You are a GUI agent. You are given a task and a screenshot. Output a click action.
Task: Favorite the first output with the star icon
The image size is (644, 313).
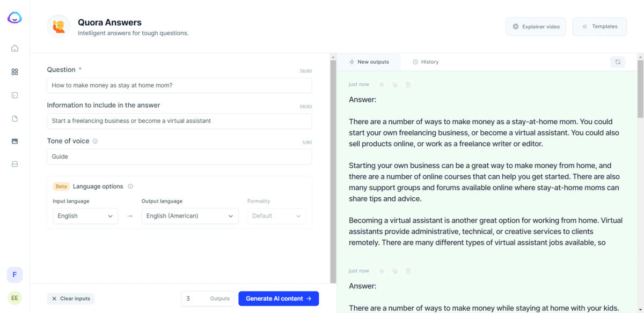(x=382, y=84)
